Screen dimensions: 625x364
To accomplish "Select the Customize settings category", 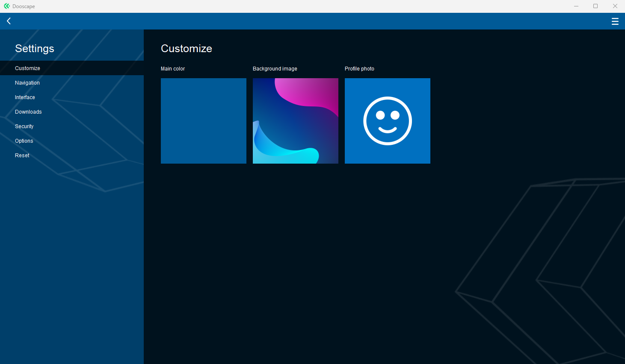I will (27, 68).
